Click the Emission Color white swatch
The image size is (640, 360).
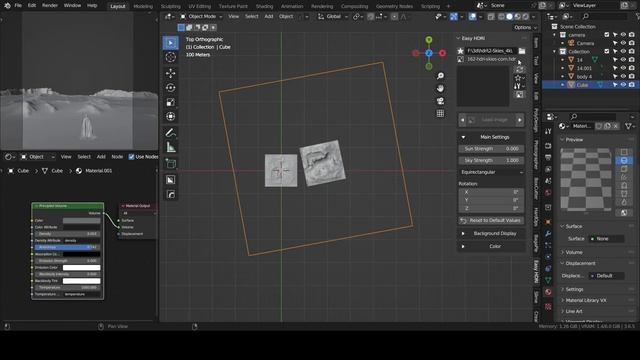coord(81,267)
